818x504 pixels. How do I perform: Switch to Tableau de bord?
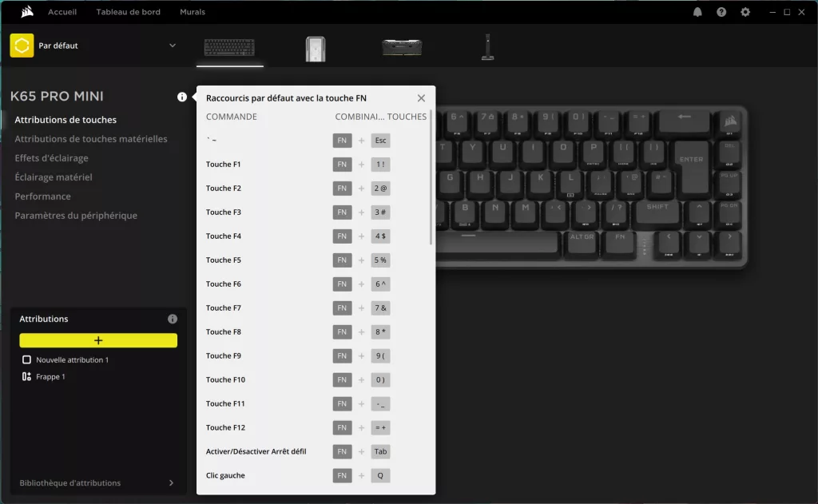click(129, 12)
